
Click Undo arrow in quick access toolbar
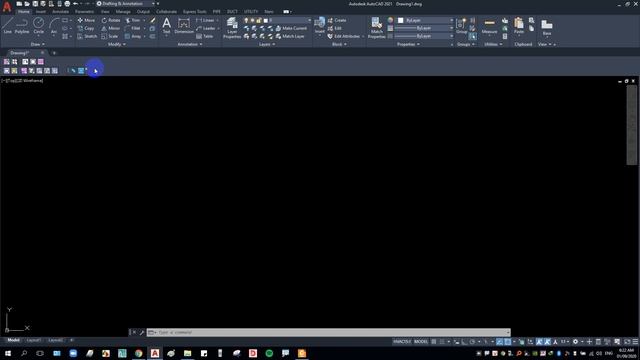[x=76, y=4]
